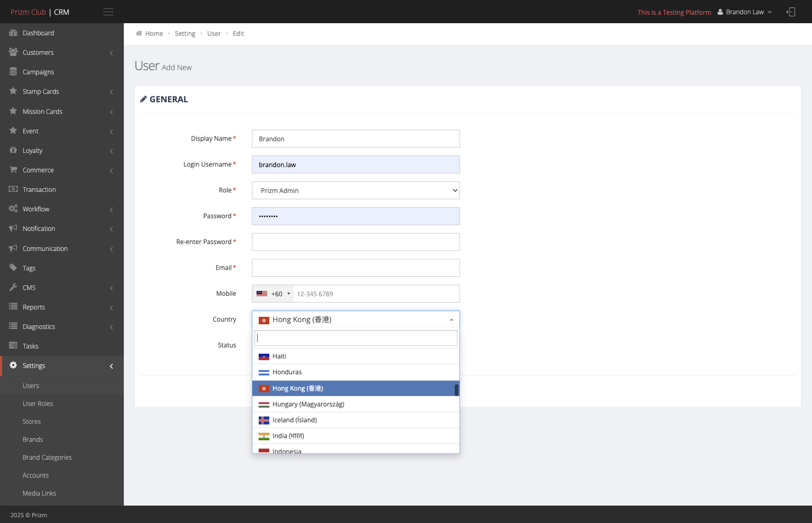Click the Transaction money icon
This screenshot has height=523, width=812.
13,189
